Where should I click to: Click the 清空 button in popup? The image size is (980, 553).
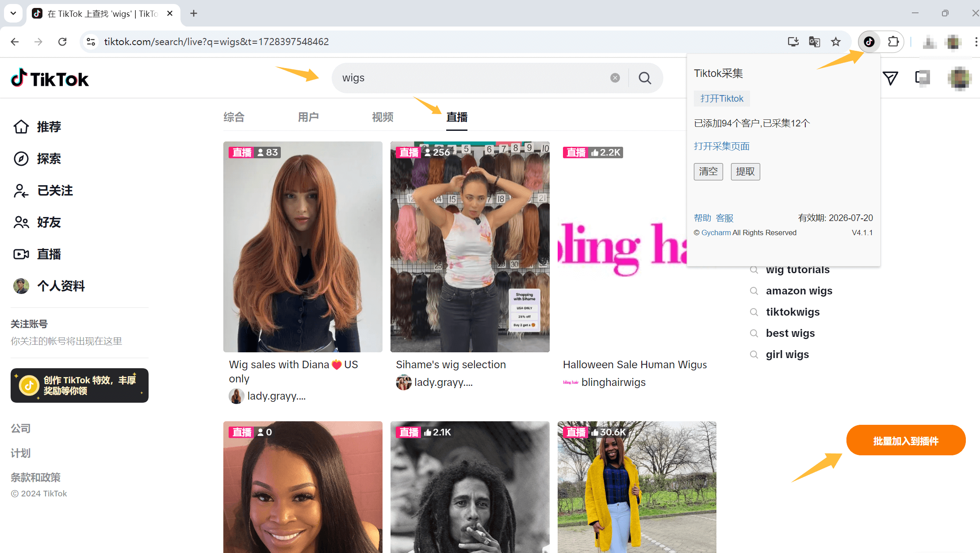(708, 172)
